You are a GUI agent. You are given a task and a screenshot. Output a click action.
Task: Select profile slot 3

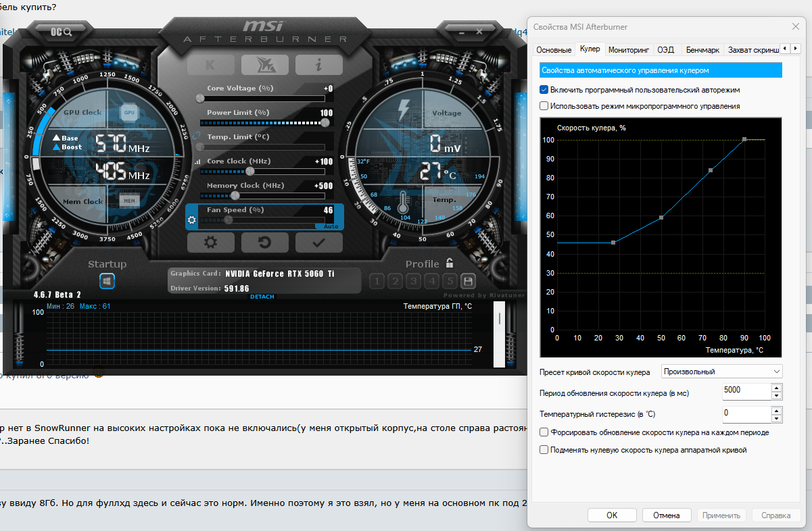[x=413, y=281]
